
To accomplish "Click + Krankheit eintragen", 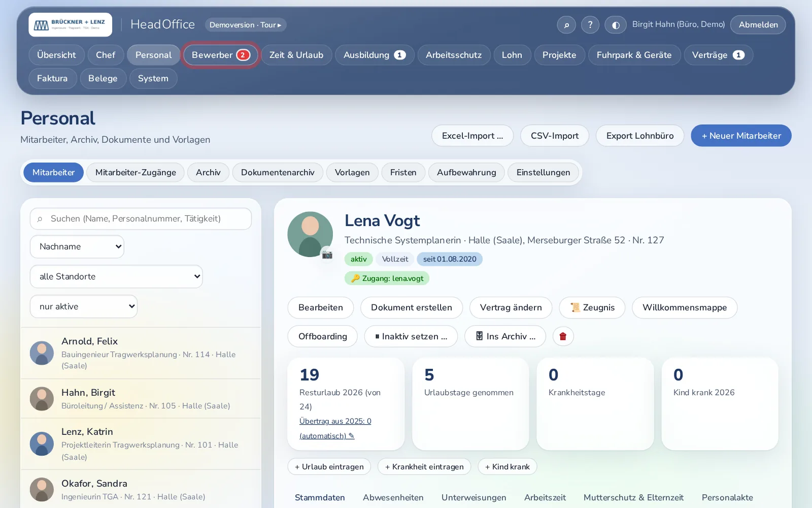I will 424,467.
